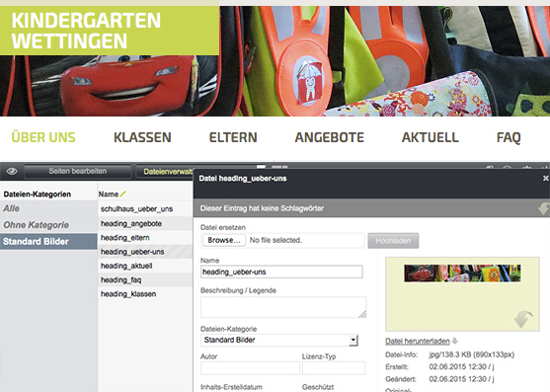Viewport: 550px width, 392px height.
Task: Open the Dateien-Kategorie dropdown
Action: pos(279,340)
